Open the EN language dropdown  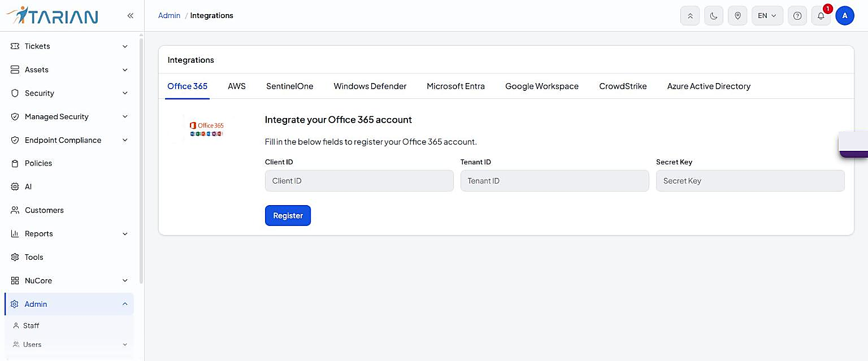click(767, 16)
